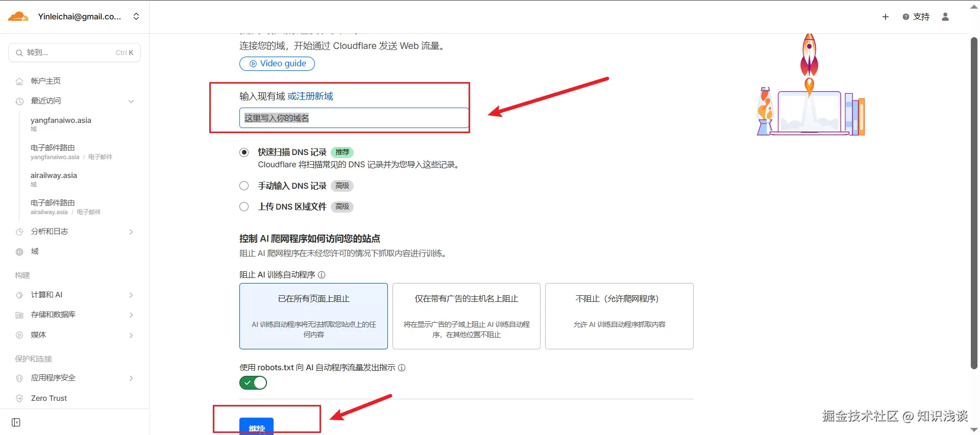Open the 支持 support menu
Image resolution: width=980 pixels, height=435 pixels.
click(x=916, y=17)
